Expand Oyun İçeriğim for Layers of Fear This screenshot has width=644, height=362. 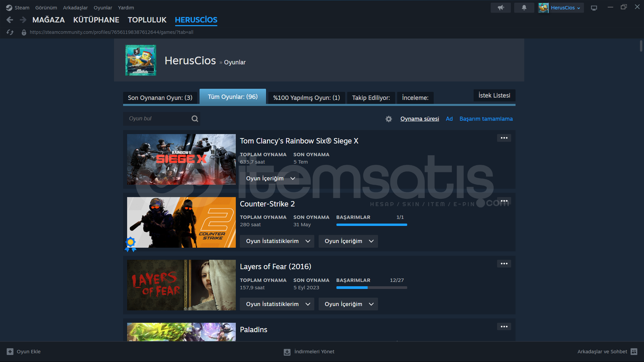pos(348,304)
